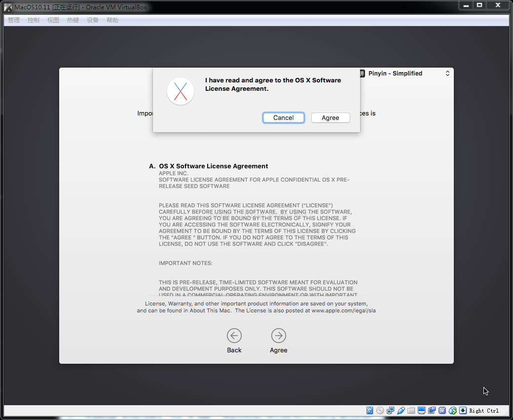Click the OS X Software License Agreement heading
Image resolution: width=513 pixels, height=420 pixels.
213,166
